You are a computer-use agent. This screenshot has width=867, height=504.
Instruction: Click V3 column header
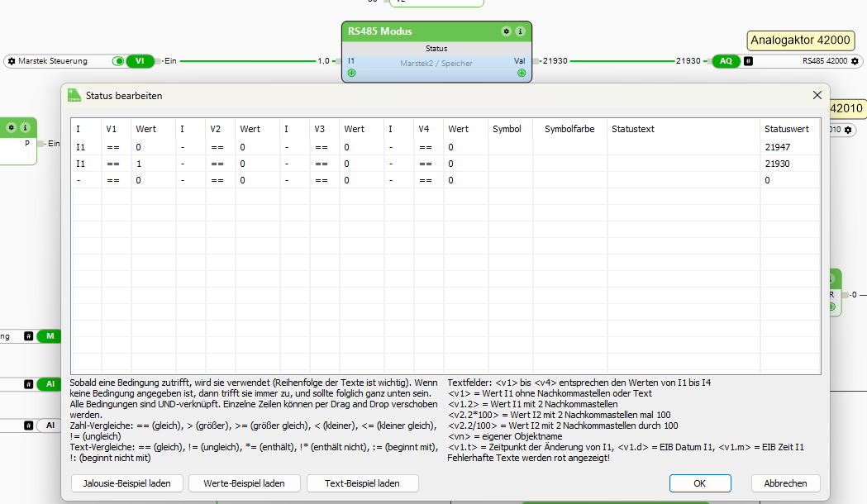[x=324, y=129]
